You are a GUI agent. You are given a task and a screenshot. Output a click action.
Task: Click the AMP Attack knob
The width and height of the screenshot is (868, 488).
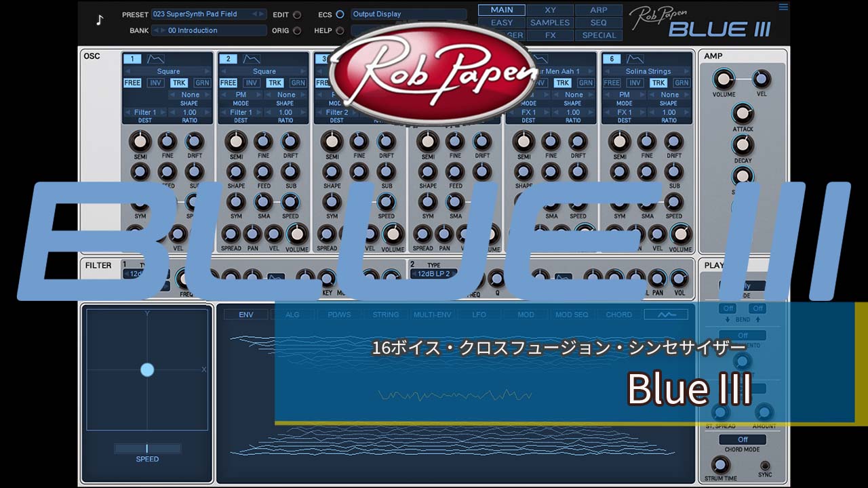click(743, 113)
